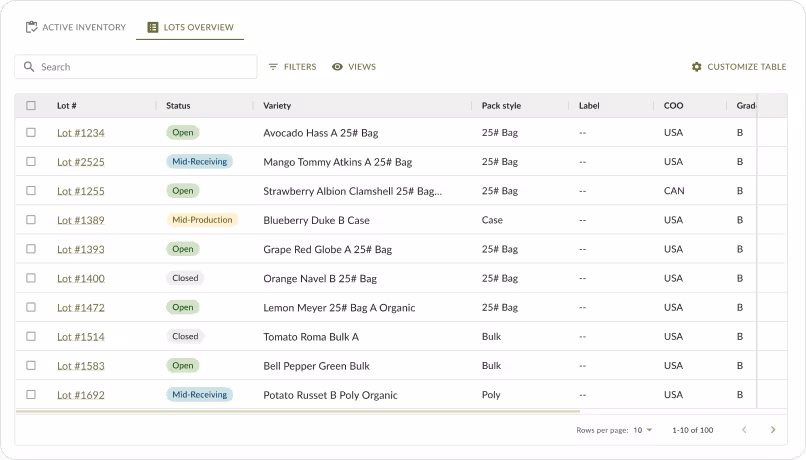Click the Active Inventory clipboard icon

coord(31,27)
